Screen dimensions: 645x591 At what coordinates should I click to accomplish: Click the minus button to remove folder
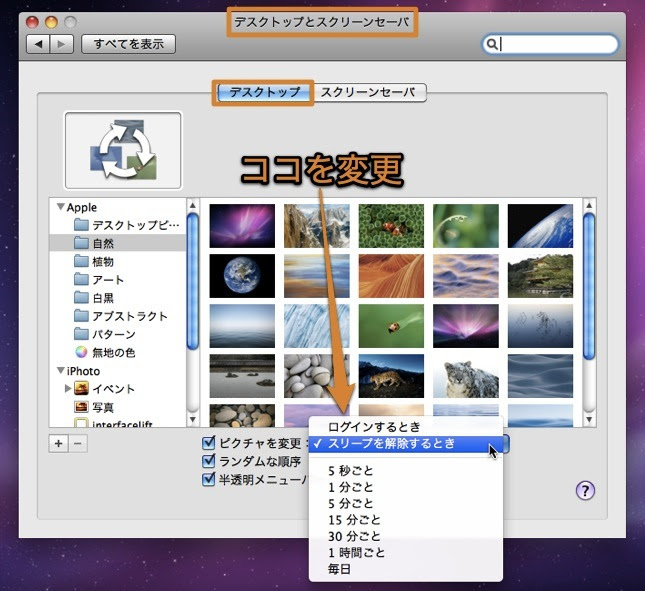(78, 443)
